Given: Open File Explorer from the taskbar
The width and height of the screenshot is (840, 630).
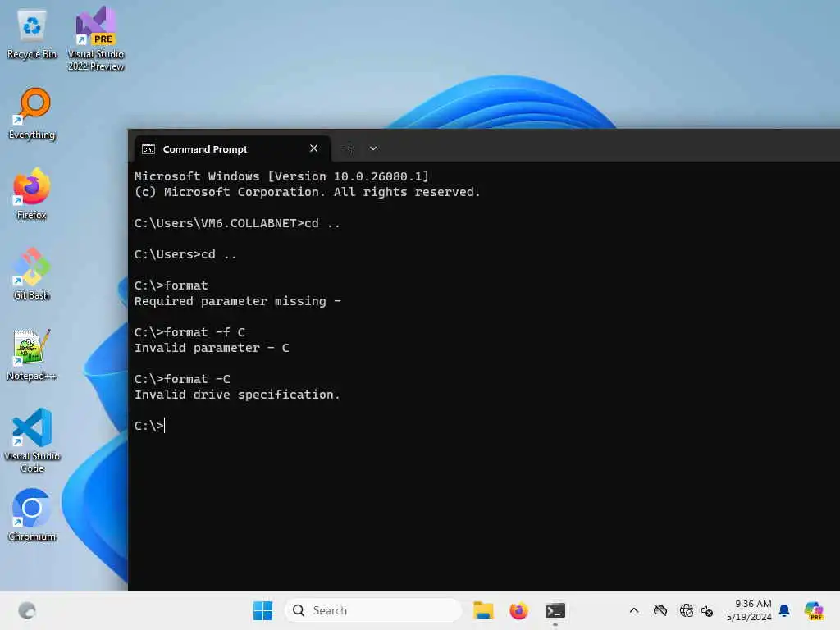Looking at the screenshot, I should (x=483, y=610).
